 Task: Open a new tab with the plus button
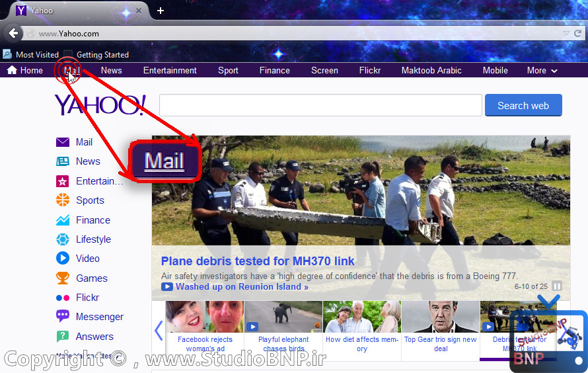pos(161,11)
